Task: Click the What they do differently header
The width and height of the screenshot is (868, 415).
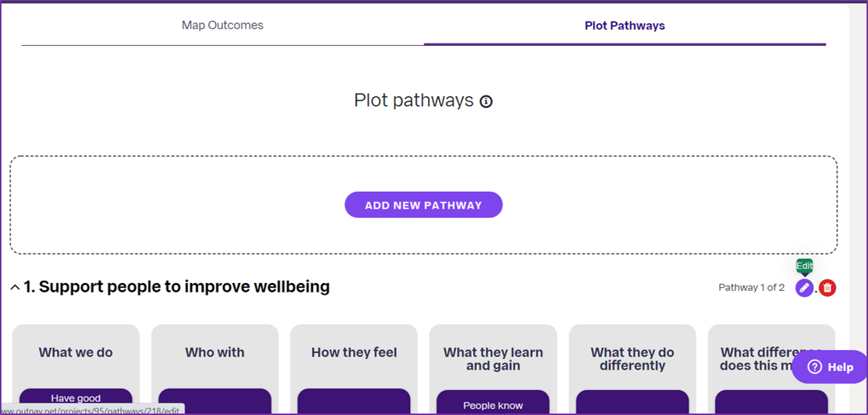Action: pos(632,359)
